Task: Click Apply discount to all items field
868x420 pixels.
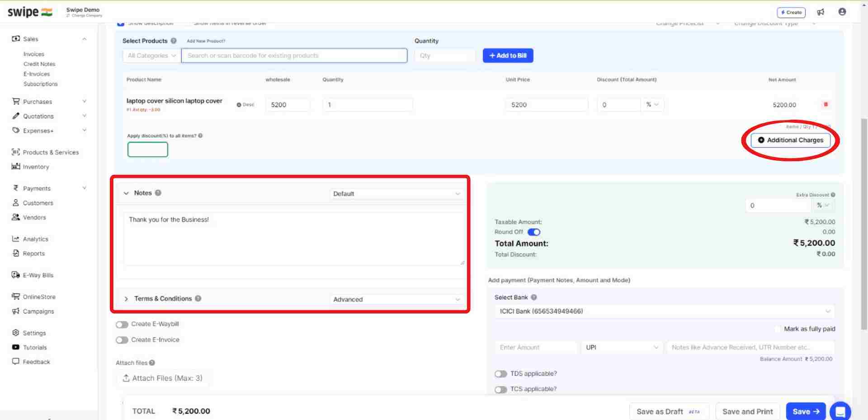Action: point(148,149)
